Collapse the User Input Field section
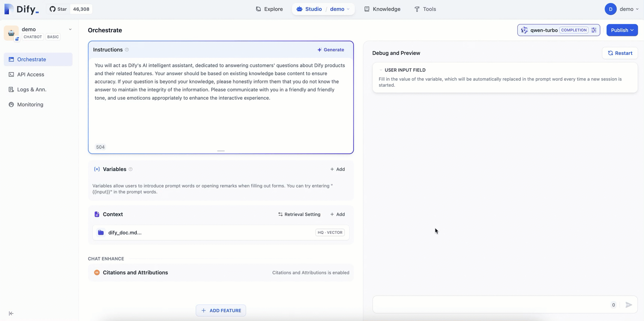This screenshot has width=644, height=321. click(381, 70)
